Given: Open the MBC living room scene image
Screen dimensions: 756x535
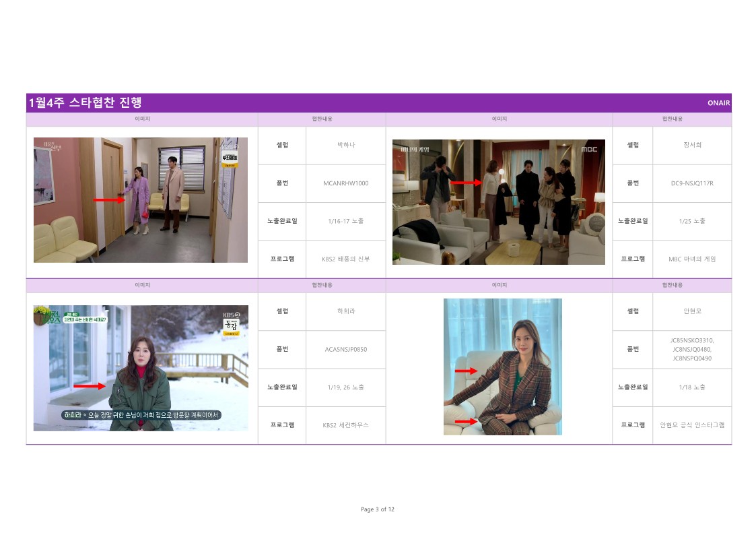Looking at the screenshot, I should tap(499, 202).
